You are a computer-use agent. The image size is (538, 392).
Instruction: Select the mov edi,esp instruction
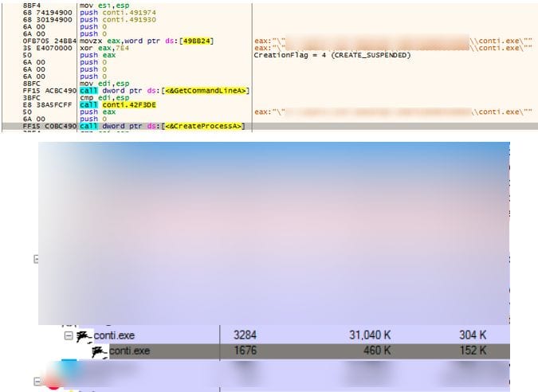tap(104, 84)
